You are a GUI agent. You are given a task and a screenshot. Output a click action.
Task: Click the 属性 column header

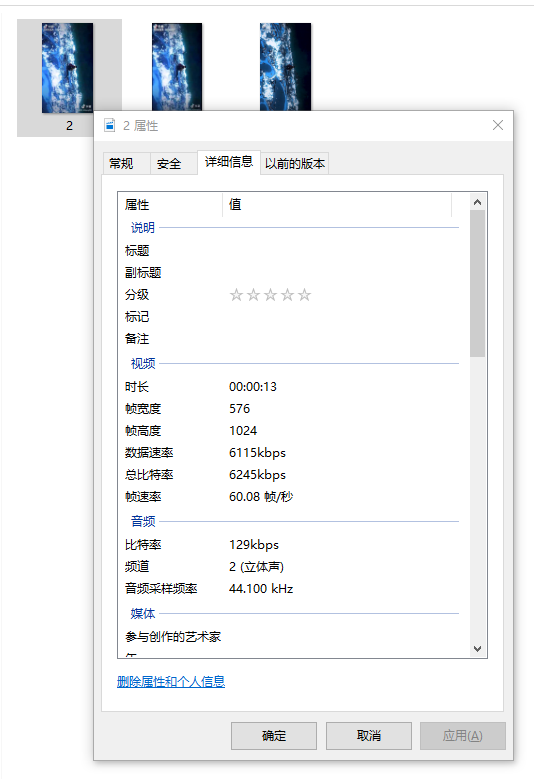click(170, 205)
